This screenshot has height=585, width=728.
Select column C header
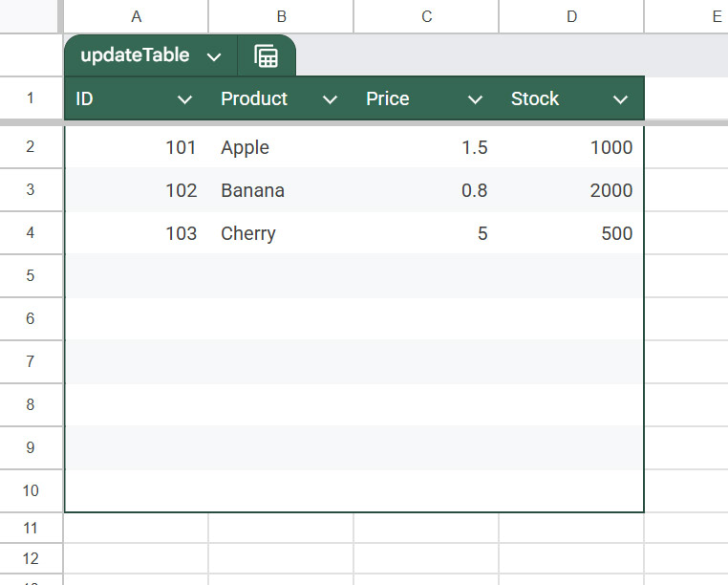426,16
